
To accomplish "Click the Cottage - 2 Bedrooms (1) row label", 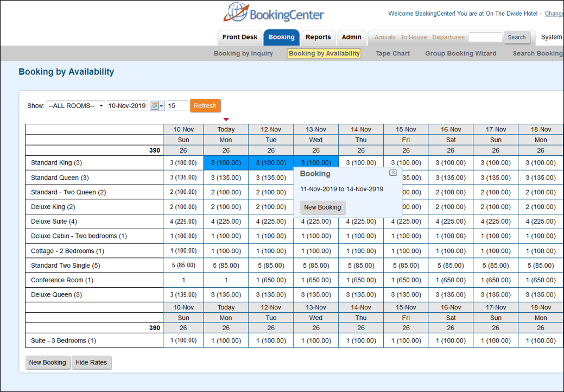I will (x=68, y=251).
